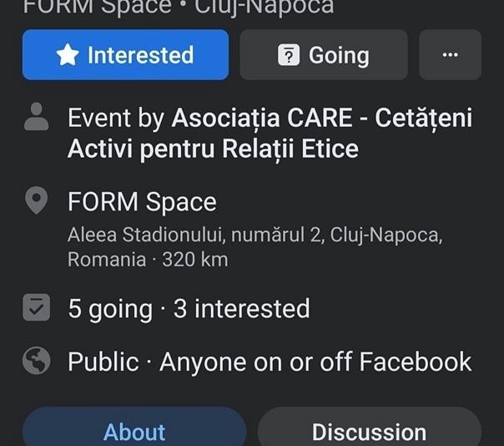This screenshot has width=504, height=446.
Task: Click the Going RSVP question-mark icon
Action: (x=289, y=55)
